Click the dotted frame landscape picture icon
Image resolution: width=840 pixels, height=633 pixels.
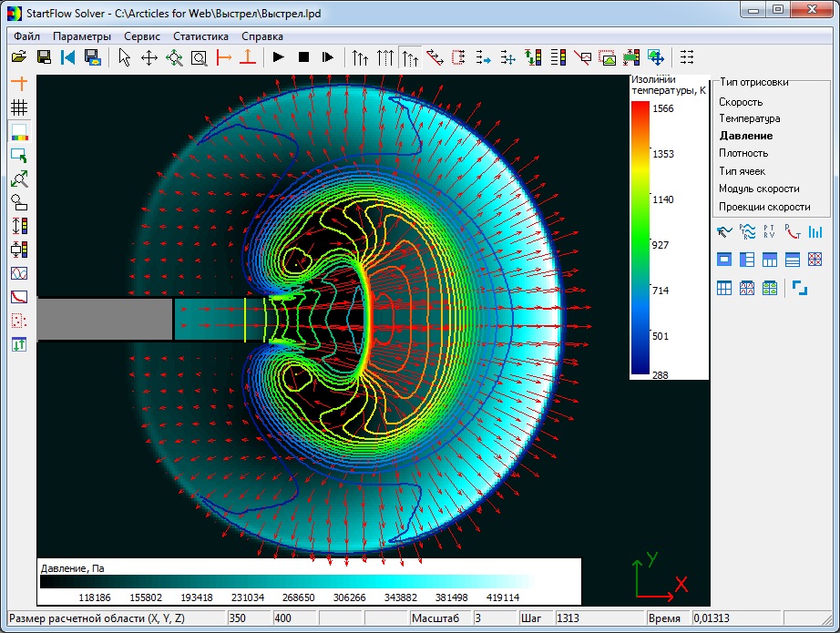(x=607, y=56)
